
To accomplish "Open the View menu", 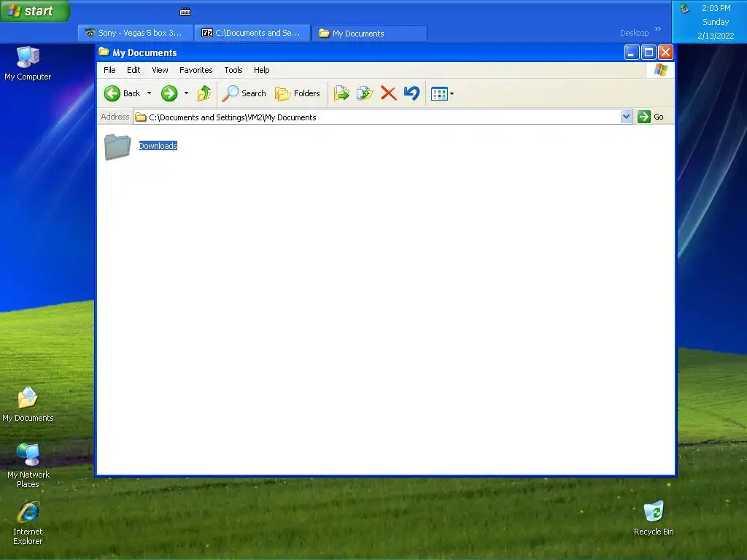I will click(160, 70).
